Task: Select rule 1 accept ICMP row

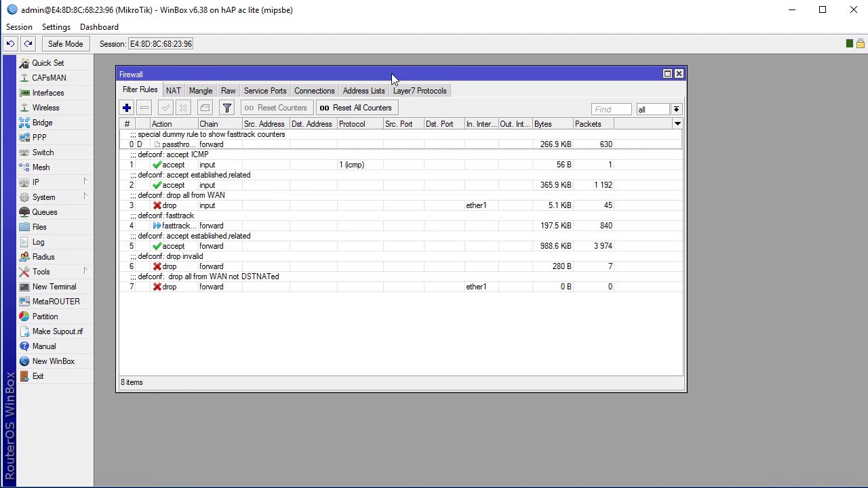Action: pyautogui.click(x=401, y=165)
